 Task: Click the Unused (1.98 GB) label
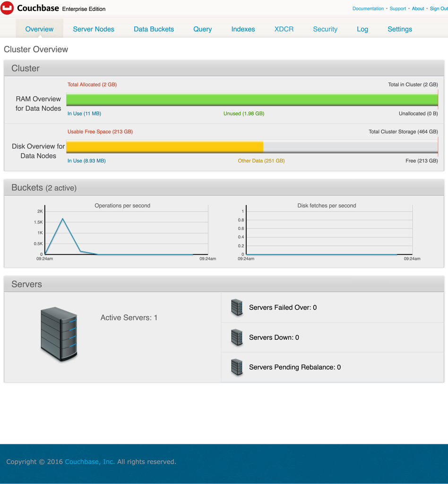244,113
